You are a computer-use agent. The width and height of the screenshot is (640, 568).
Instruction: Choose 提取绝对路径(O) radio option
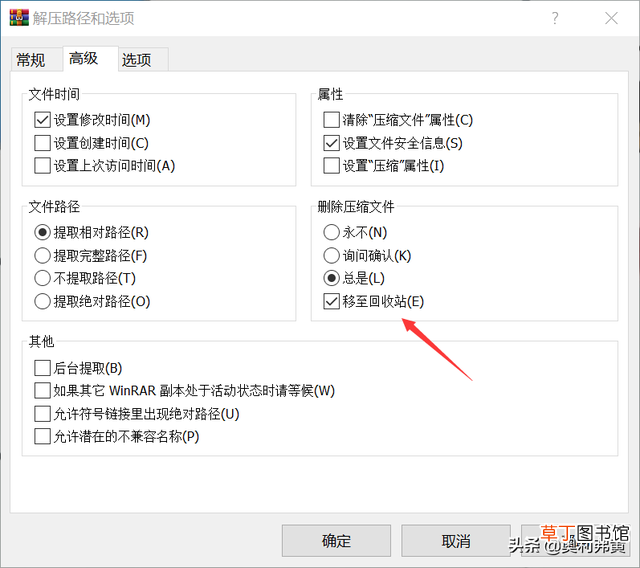(x=42, y=302)
